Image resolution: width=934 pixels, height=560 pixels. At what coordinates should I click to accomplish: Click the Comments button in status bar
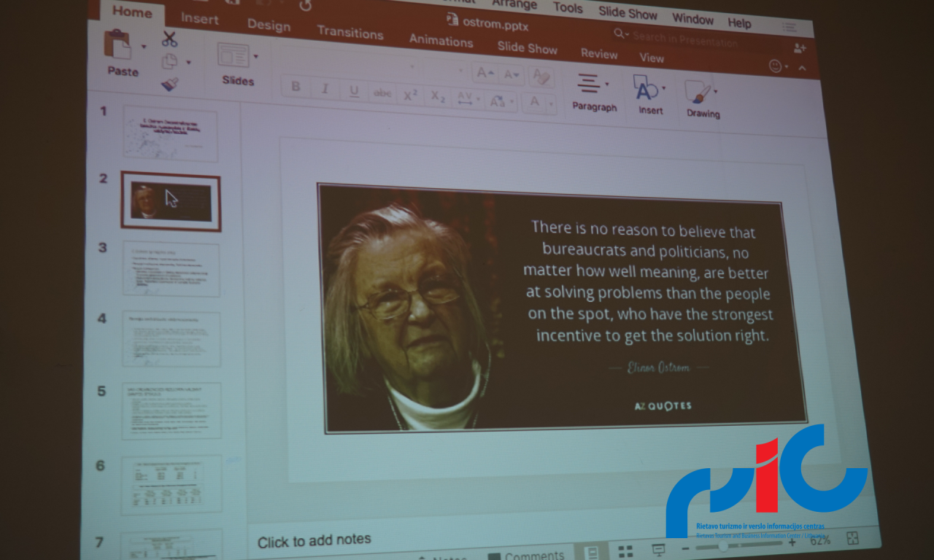coord(525,556)
